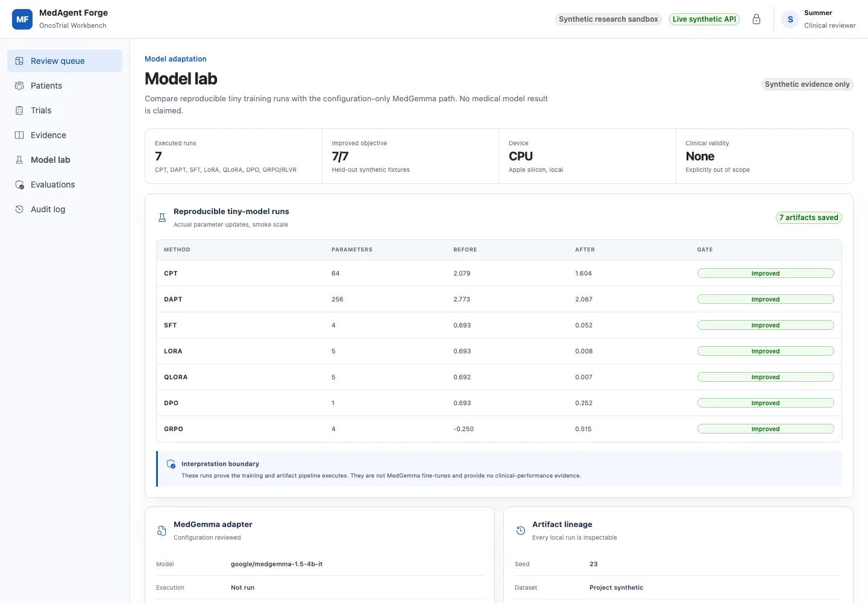The image size is (868, 603).
Task: Click the 7 artifacts saved badge
Action: 808,218
